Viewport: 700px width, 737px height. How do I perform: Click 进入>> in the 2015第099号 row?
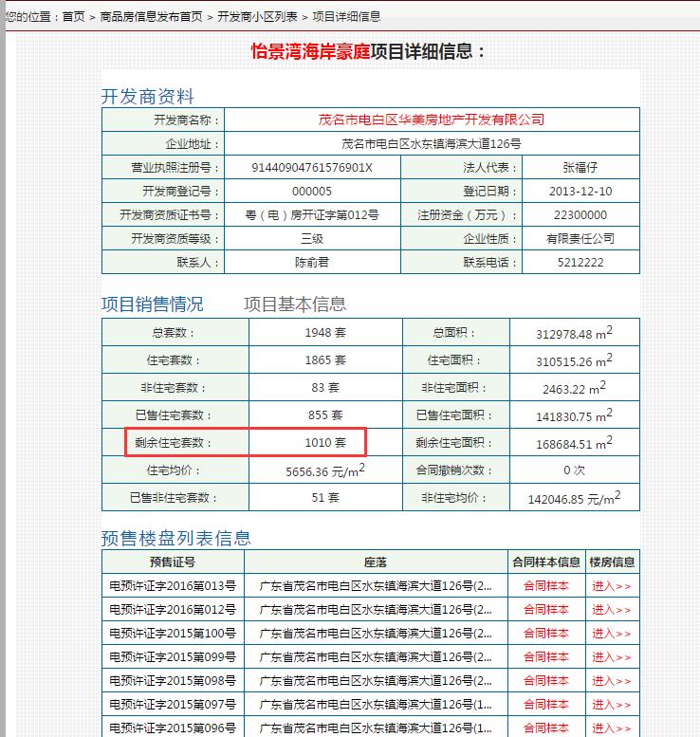612,657
